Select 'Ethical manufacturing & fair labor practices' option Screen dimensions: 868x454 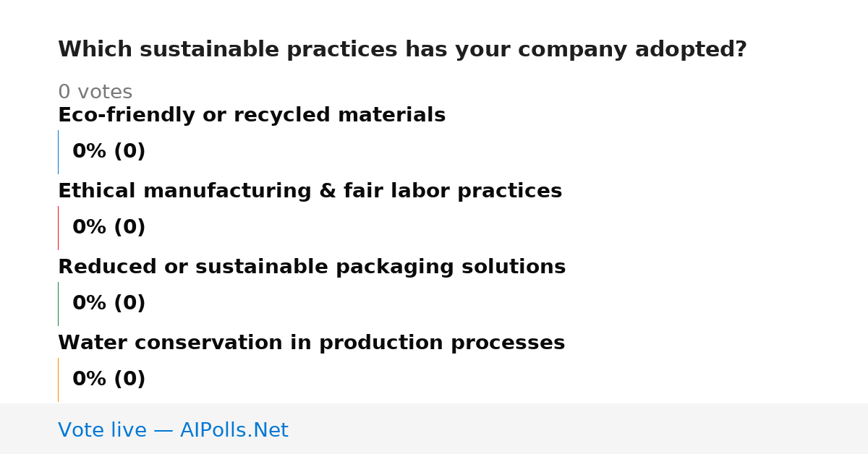coord(310,192)
